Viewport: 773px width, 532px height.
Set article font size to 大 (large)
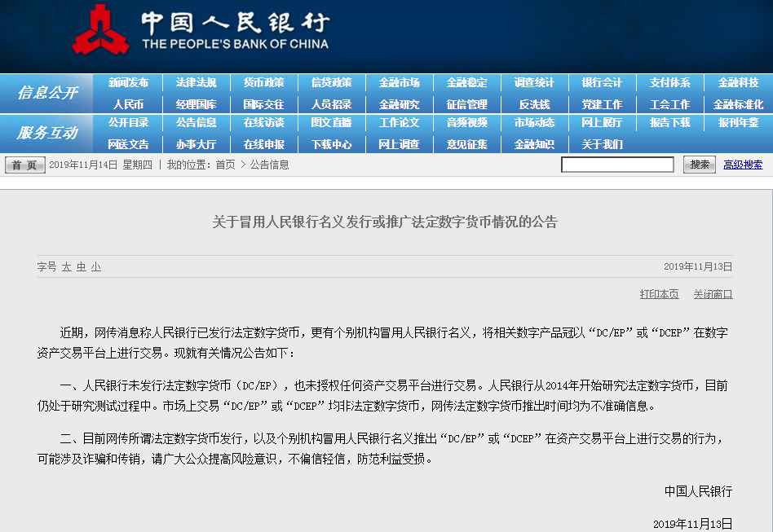pos(65,266)
